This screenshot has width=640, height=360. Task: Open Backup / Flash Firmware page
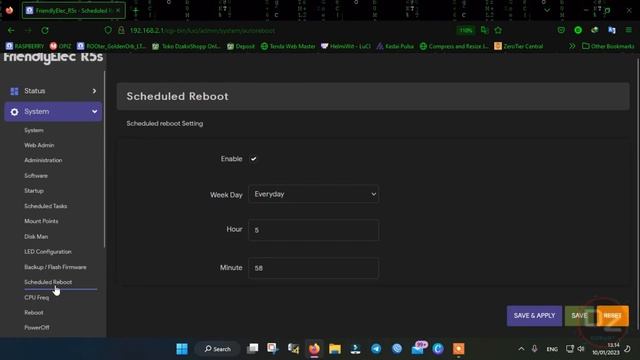pos(55,267)
